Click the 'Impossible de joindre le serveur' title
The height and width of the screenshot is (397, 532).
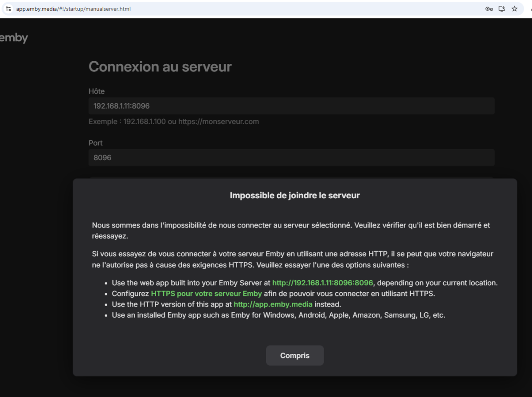coord(295,195)
